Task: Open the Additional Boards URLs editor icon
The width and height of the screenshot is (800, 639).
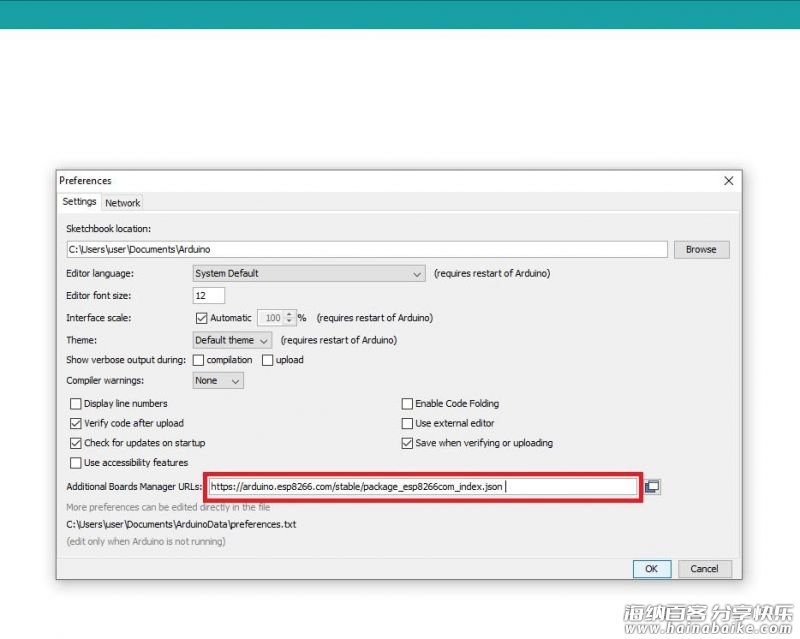Action: tap(652, 486)
